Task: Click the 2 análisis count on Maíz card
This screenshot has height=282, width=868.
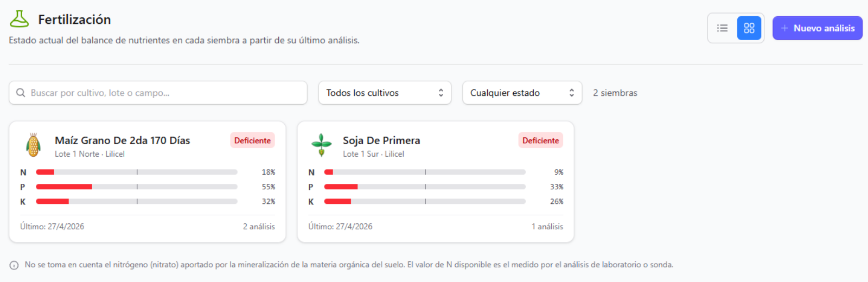Action: pos(259,227)
